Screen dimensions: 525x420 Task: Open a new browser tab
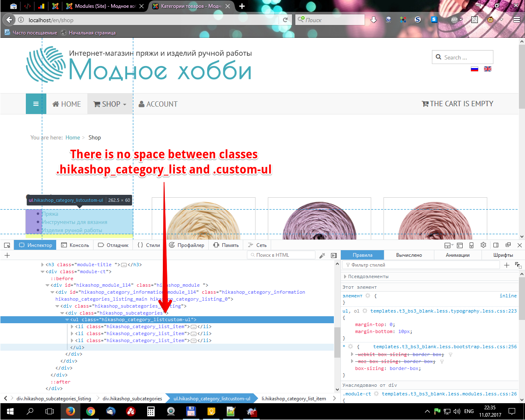coord(242,6)
